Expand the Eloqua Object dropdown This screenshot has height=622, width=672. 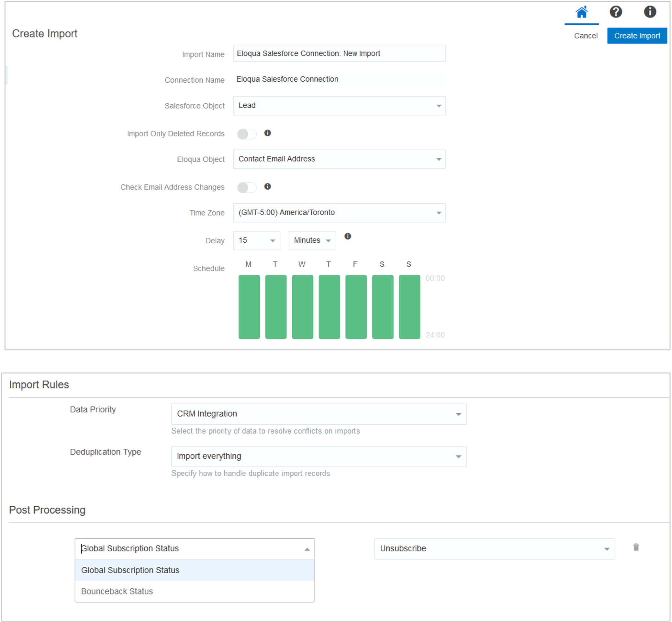tap(339, 159)
